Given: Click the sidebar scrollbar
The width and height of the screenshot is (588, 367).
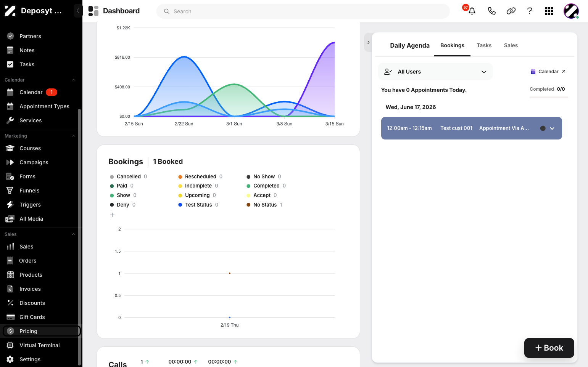Looking at the screenshot, I should [x=79, y=236].
